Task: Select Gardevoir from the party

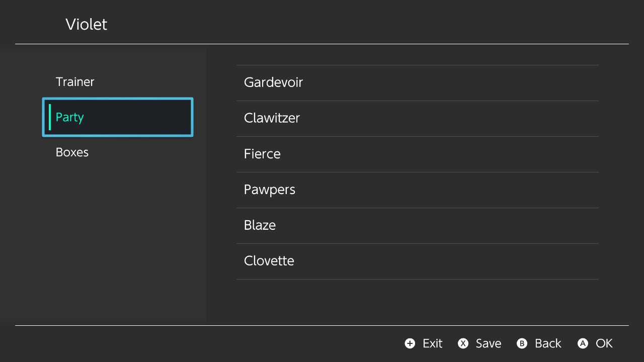Action: tap(273, 82)
